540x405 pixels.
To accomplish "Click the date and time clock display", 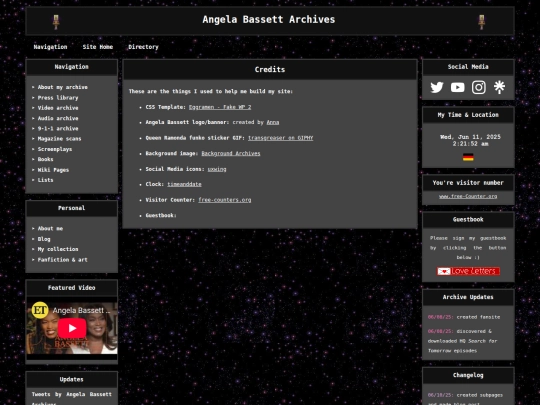I will click(470, 141).
